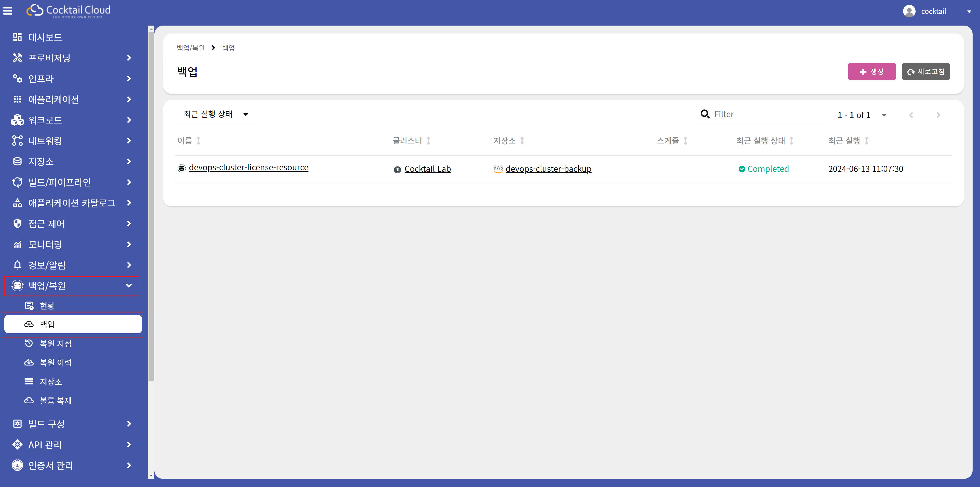Collapse the 백업/복원 menu section
The image size is (980, 487).
(129, 285)
